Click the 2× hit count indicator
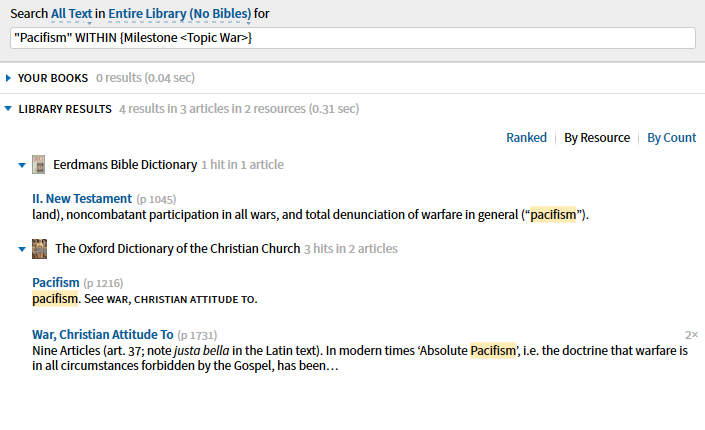 691,335
